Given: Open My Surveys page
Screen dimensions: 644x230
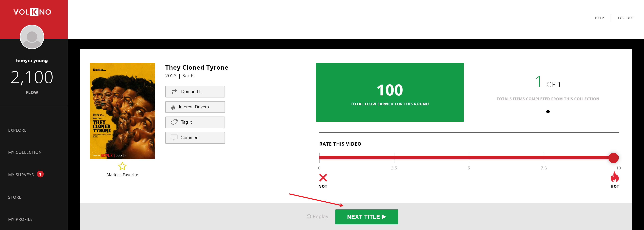Looking at the screenshot, I should pos(21,175).
